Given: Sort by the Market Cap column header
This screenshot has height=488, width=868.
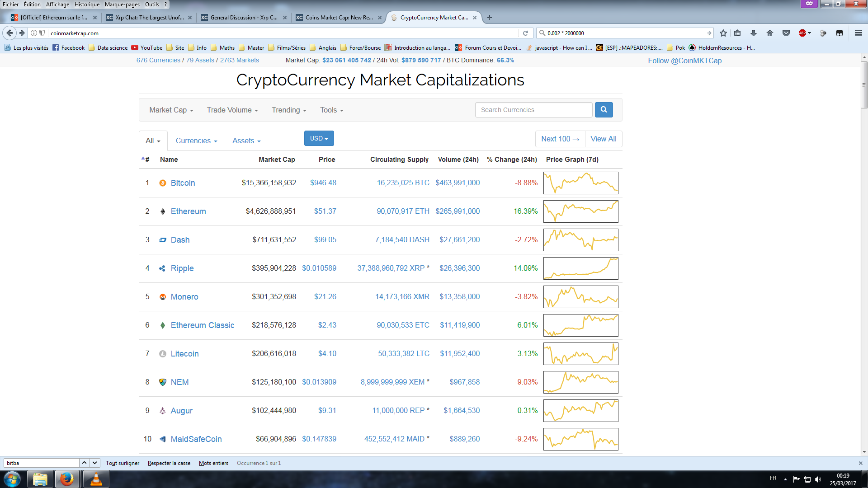Looking at the screenshot, I should click(277, 160).
